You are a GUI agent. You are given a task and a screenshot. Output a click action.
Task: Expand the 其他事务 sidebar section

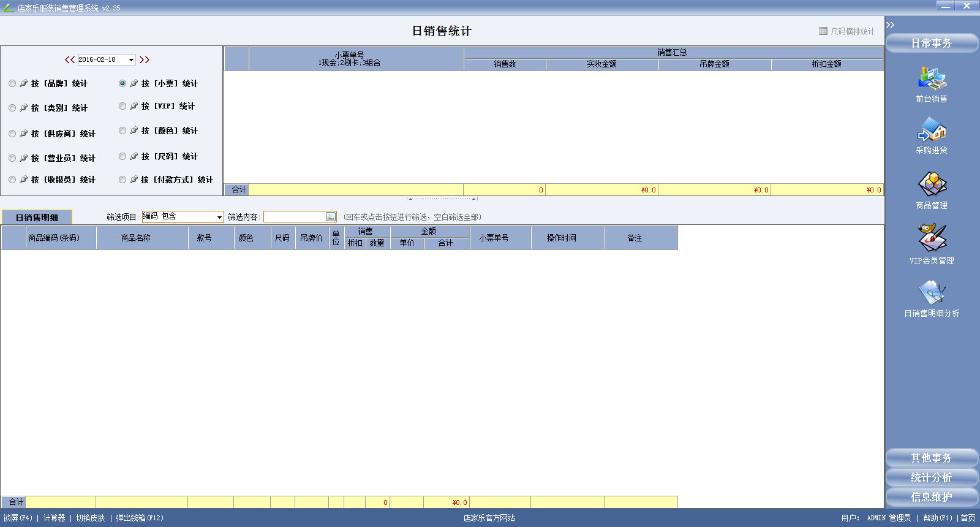tap(932, 458)
